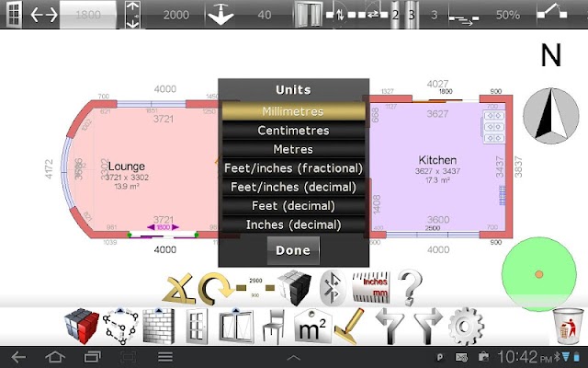This screenshot has width=588, height=368.
Task: Open Android recent apps view
Action: [92, 357]
